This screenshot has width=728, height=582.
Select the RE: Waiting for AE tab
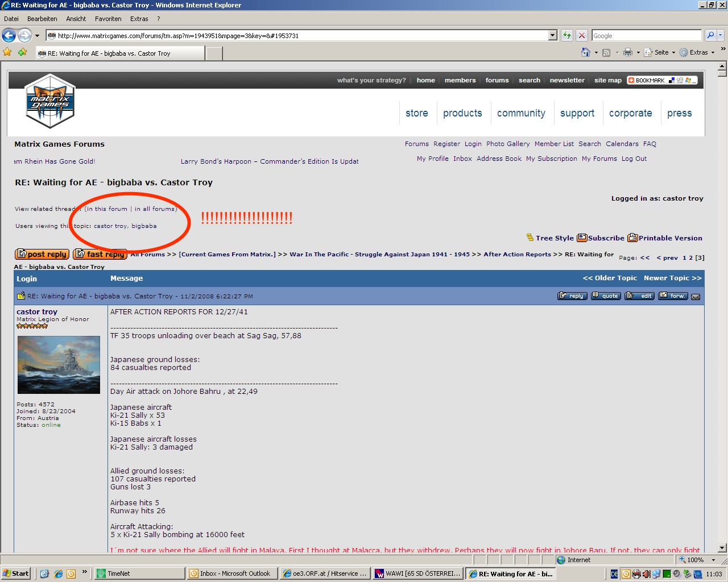pos(119,53)
